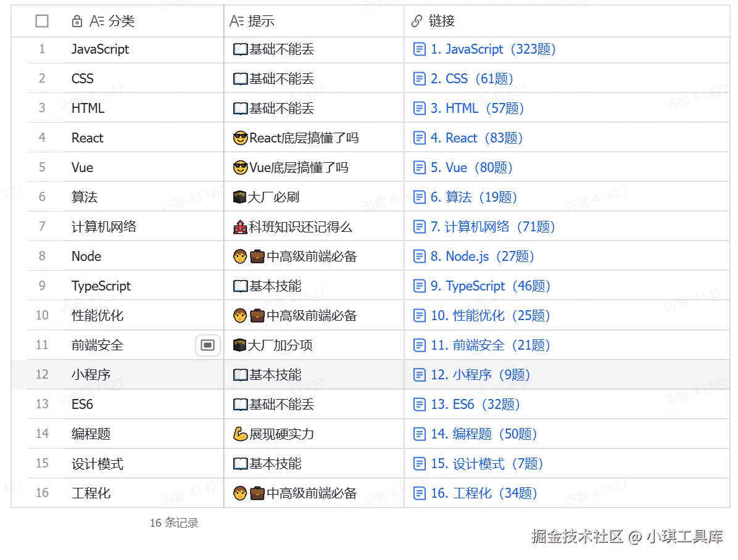Click the sunglasses emoji in the React hint cell
The width and height of the screenshot is (738, 560).
click(x=241, y=138)
